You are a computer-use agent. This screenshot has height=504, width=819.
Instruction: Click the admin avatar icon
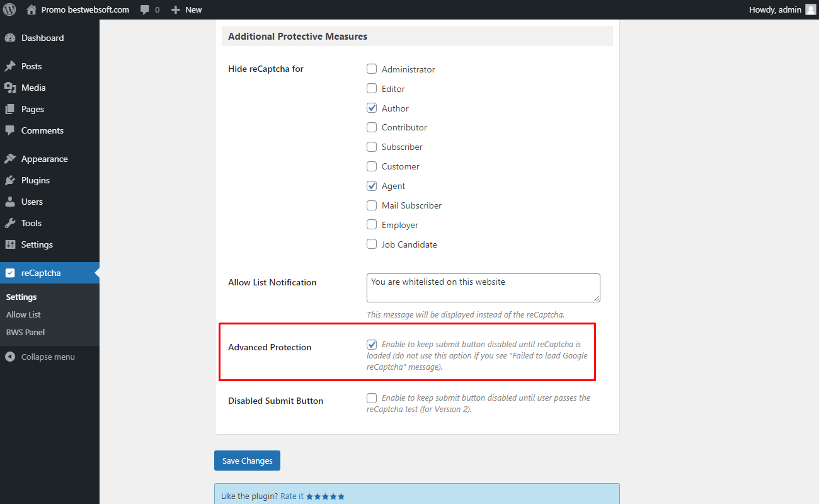click(810, 9)
